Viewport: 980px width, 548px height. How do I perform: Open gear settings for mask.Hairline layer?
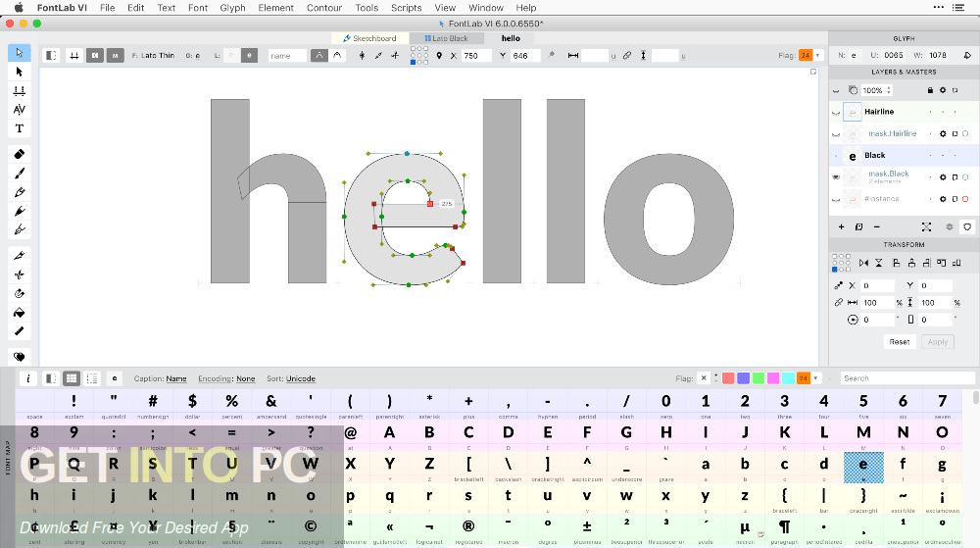click(943, 133)
